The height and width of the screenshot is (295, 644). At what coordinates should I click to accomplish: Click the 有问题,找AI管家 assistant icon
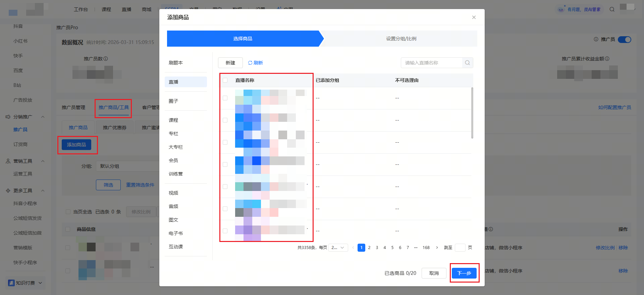coord(561,9)
